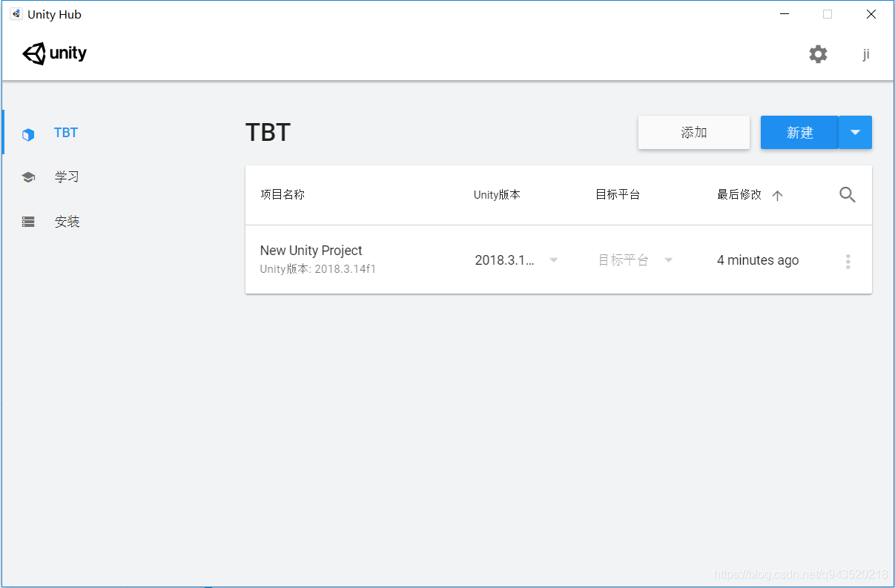Close the Unity Hub window
Screen dimensions: 895x588
pyautogui.click(x=871, y=14)
